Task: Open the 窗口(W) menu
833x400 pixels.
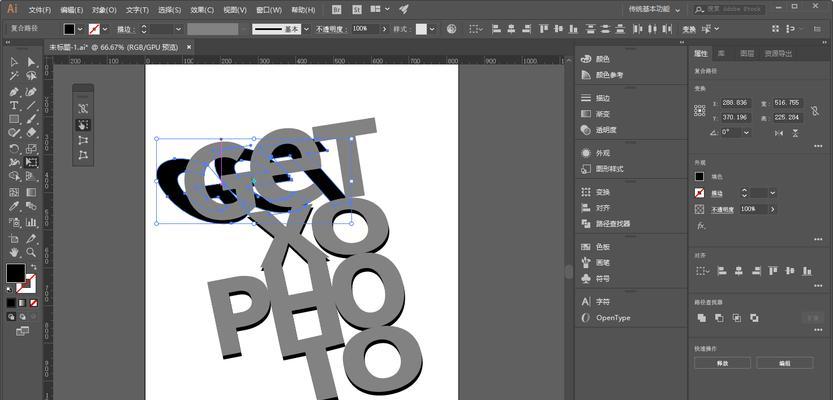Action: 269,10
